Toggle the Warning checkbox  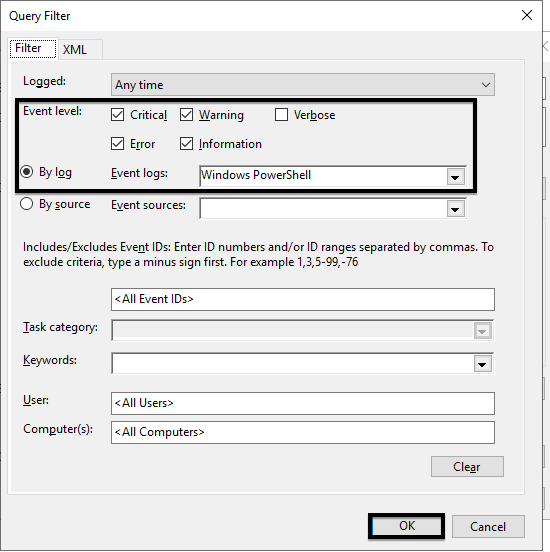pos(186,115)
